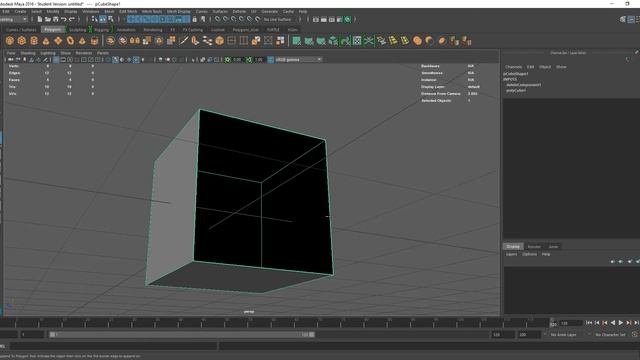
Task: Click the animation end time field 200
Action: tap(529, 335)
